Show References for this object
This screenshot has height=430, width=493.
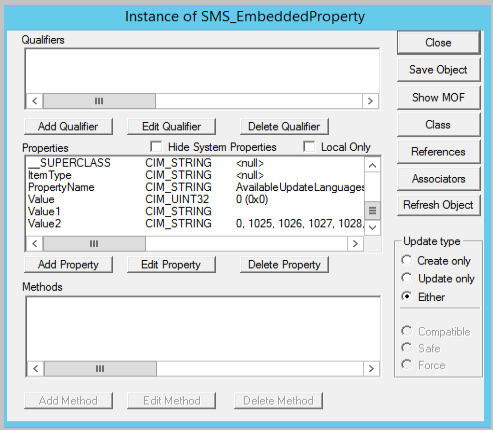438,152
